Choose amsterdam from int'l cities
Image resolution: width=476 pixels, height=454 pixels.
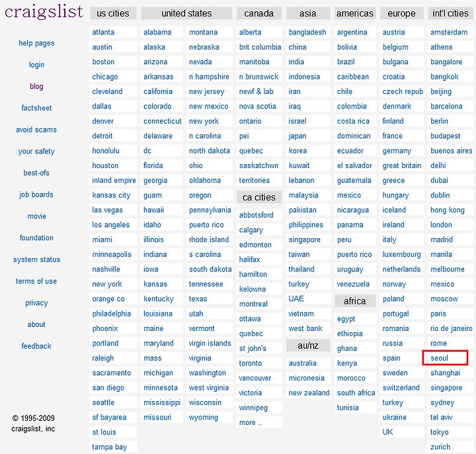[450, 32]
